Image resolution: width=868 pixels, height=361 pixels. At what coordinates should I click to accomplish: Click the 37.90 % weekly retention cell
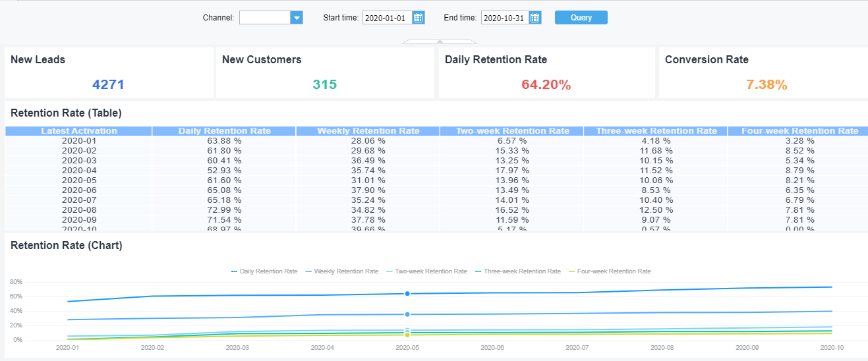[368, 190]
